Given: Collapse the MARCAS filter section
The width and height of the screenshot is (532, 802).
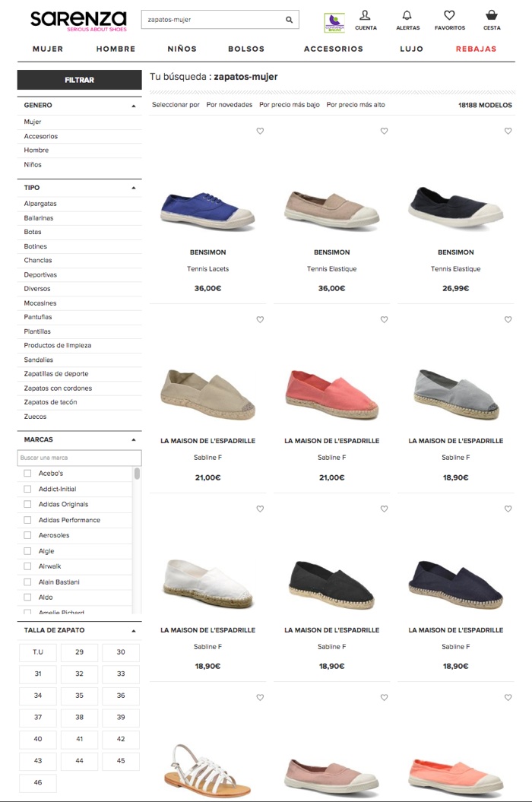Looking at the screenshot, I should coord(134,440).
